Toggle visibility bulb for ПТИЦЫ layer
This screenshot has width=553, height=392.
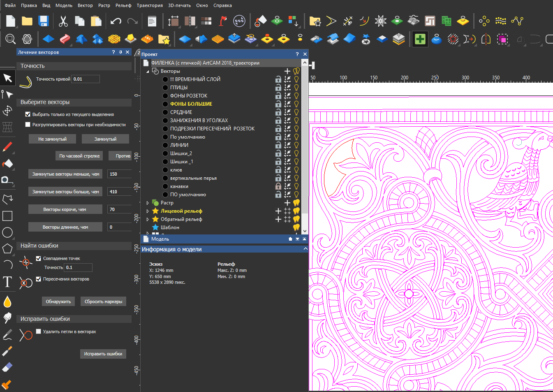[x=296, y=88]
